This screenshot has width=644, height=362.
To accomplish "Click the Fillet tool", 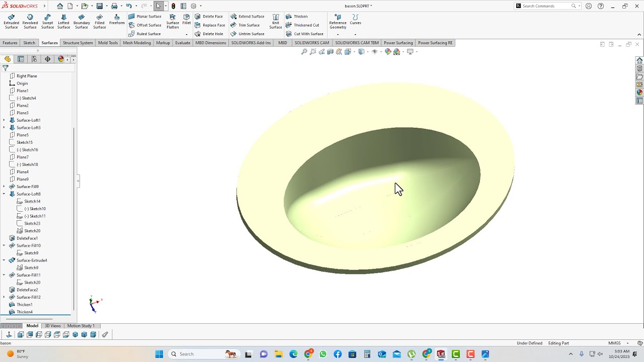I will pyautogui.click(x=187, y=20).
